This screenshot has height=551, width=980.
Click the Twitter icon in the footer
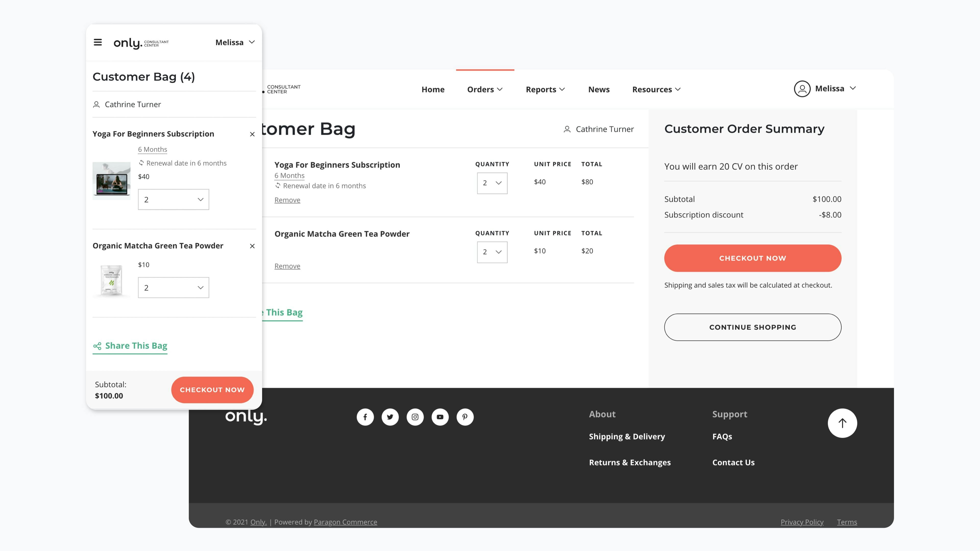pyautogui.click(x=390, y=417)
